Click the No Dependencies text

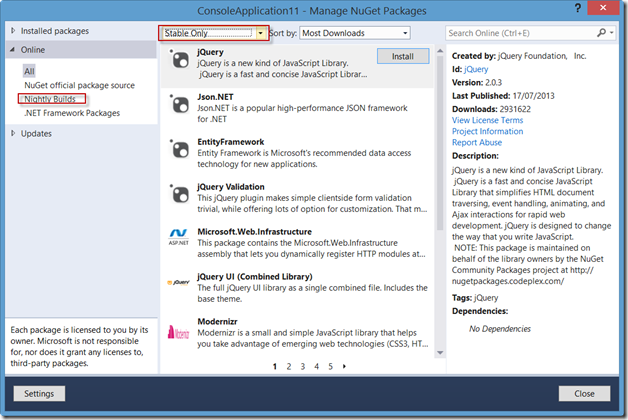click(x=500, y=329)
